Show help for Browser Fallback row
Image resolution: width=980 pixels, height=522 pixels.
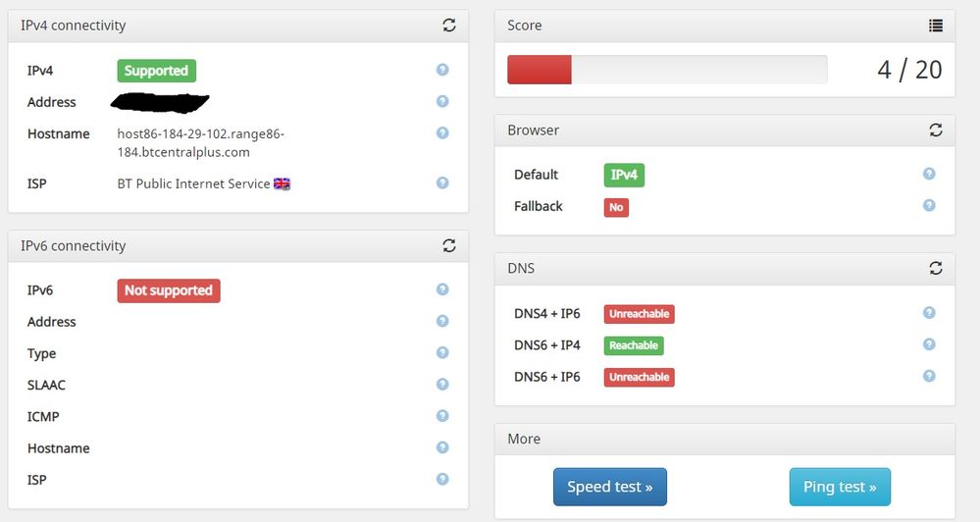click(x=929, y=205)
